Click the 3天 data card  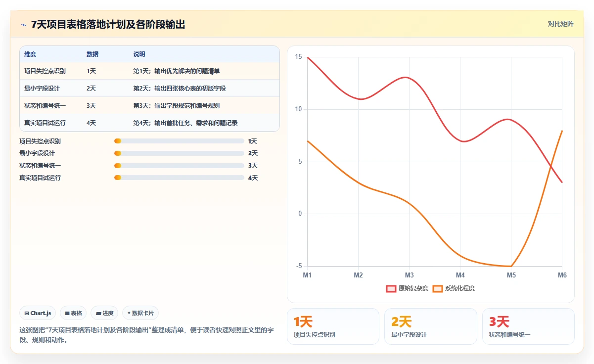click(x=528, y=326)
